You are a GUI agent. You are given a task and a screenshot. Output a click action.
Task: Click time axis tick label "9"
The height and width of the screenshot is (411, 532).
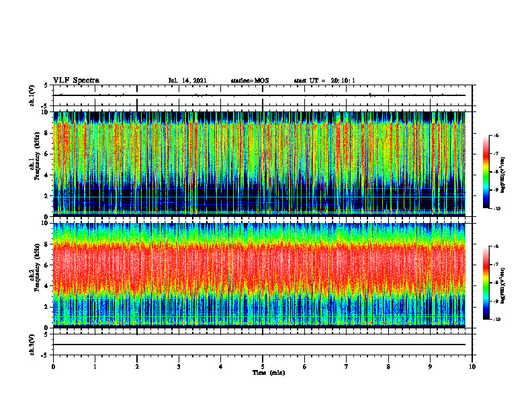click(x=430, y=367)
